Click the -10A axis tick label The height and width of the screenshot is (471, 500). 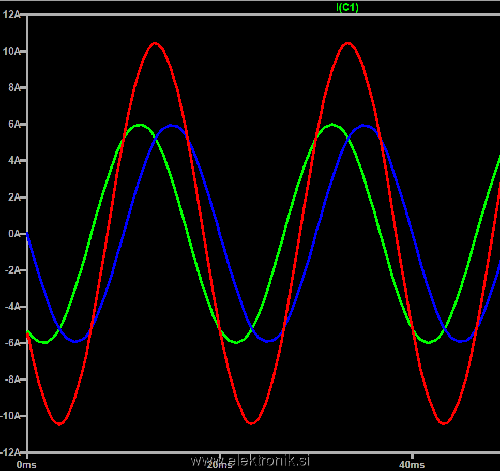(10, 416)
